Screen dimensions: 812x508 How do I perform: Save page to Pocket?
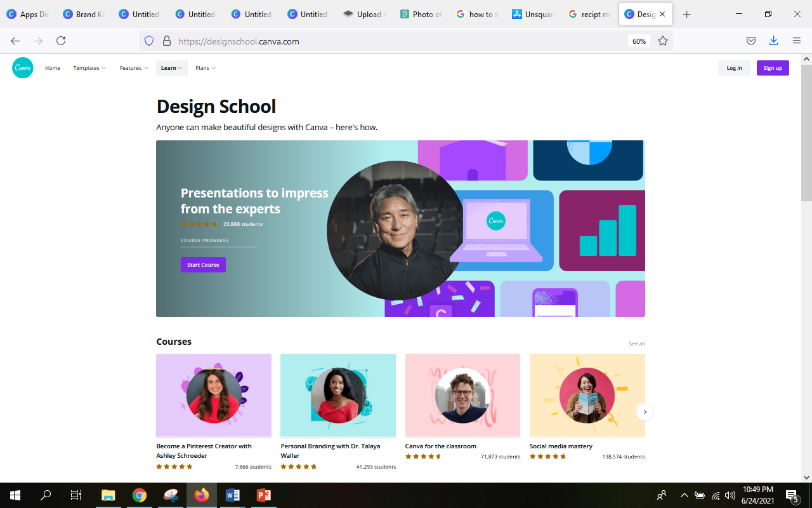click(751, 41)
